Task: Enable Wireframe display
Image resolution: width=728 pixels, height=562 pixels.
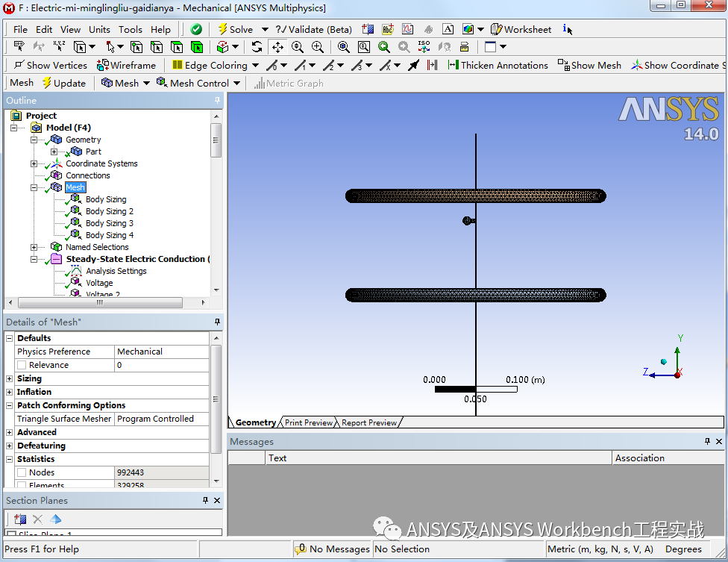Action: coord(126,66)
